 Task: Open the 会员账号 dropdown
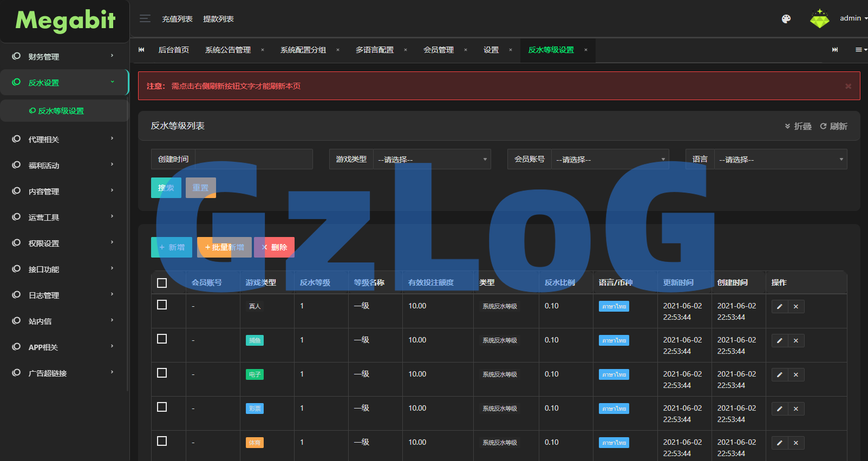610,160
